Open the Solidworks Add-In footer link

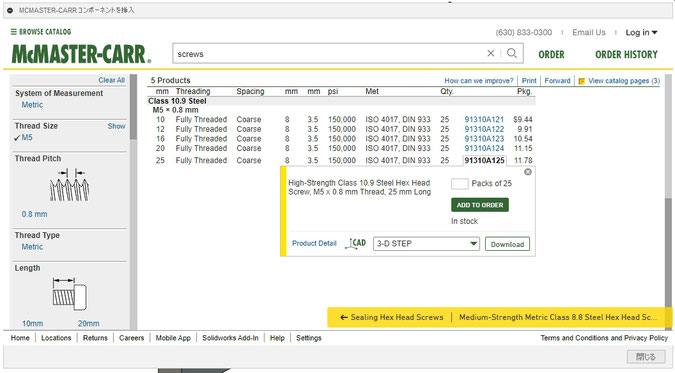point(230,338)
